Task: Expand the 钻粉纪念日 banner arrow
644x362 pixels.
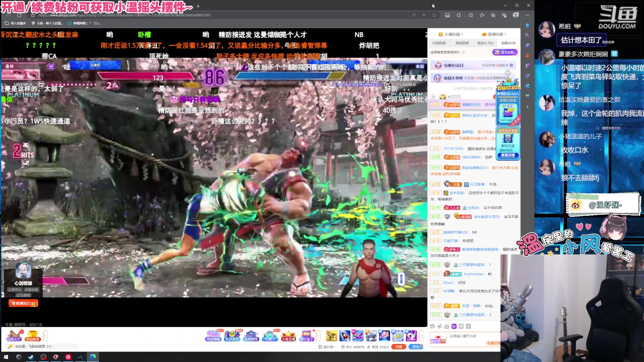Action: (x=511, y=65)
